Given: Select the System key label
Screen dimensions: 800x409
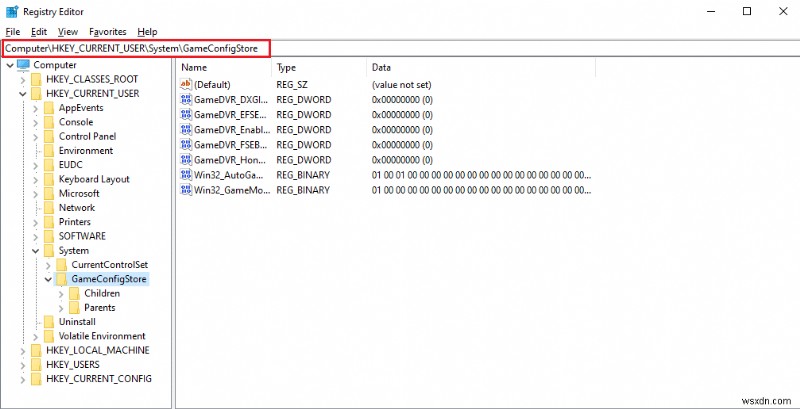Looking at the screenshot, I should 73,251.
